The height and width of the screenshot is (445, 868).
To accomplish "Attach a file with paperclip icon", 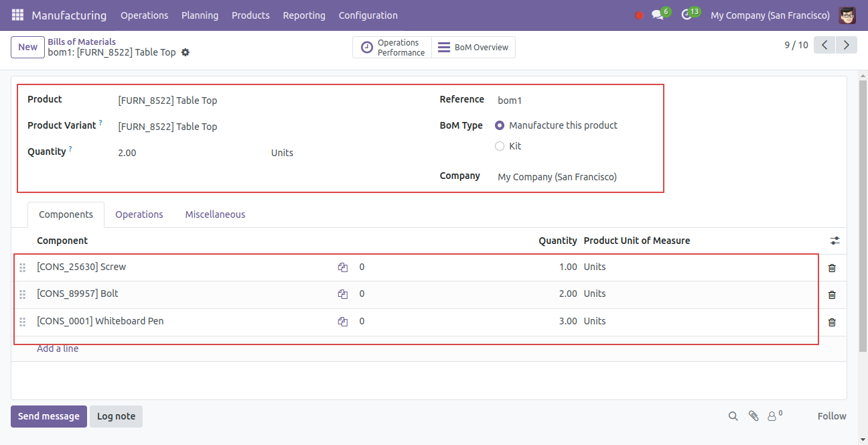I will pos(753,416).
